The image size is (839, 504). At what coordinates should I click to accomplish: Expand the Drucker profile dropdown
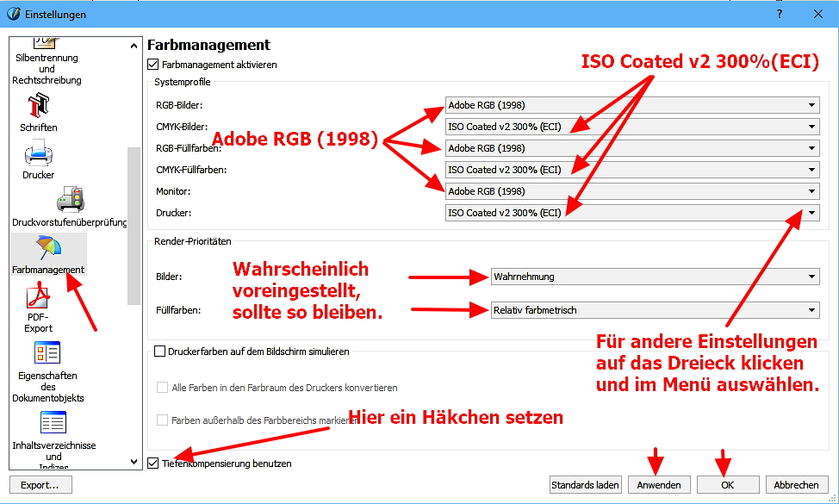(x=813, y=212)
